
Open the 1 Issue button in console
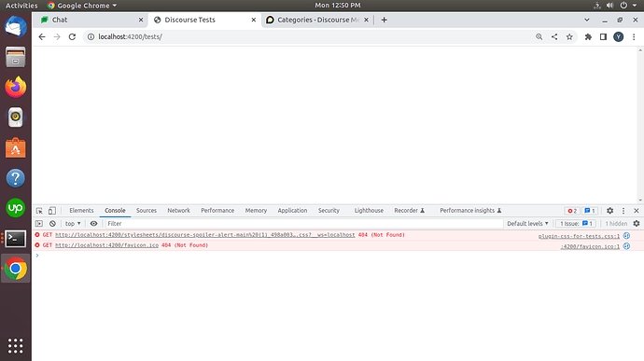coord(576,224)
